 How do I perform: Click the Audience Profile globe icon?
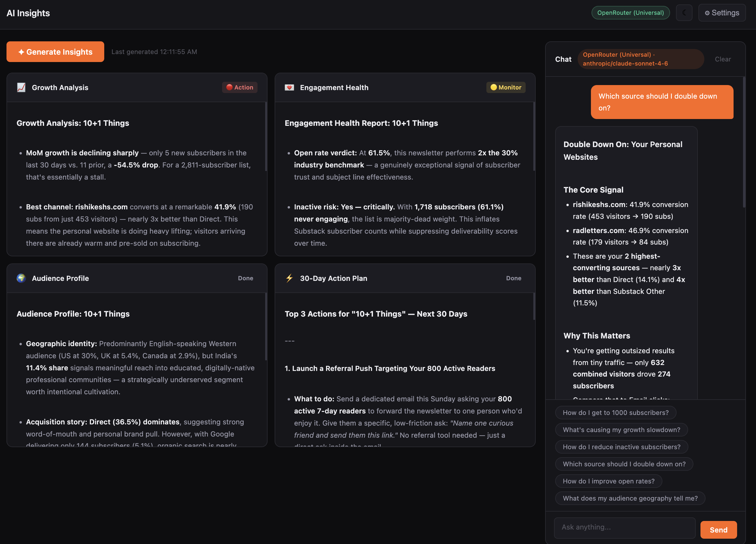point(21,278)
